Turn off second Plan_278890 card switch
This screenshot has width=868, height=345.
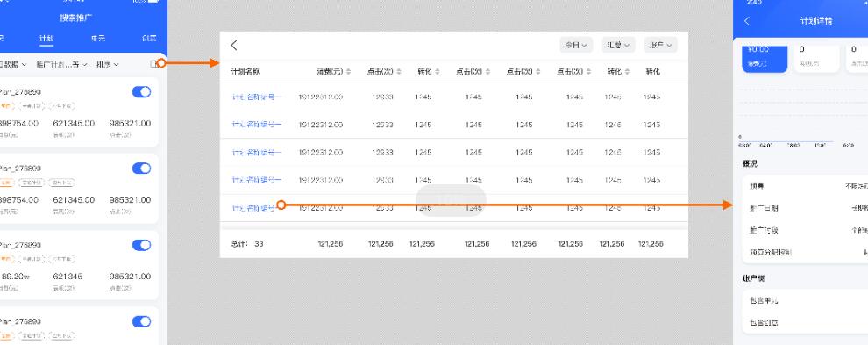click(x=142, y=169)
